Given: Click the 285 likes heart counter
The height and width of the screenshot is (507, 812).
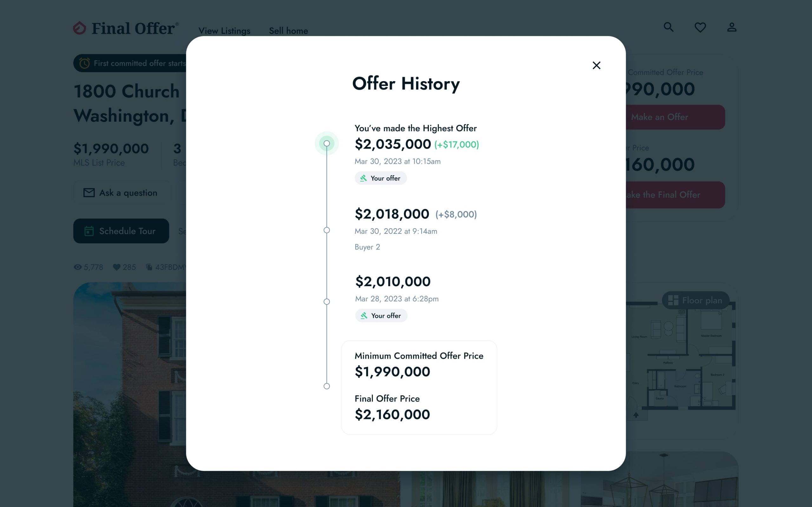Looking at the screenshot, I should coord(124,267).
